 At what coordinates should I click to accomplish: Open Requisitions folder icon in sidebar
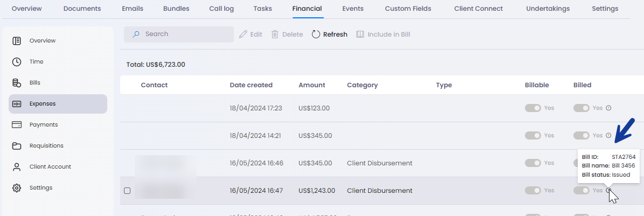click(17, 146)
